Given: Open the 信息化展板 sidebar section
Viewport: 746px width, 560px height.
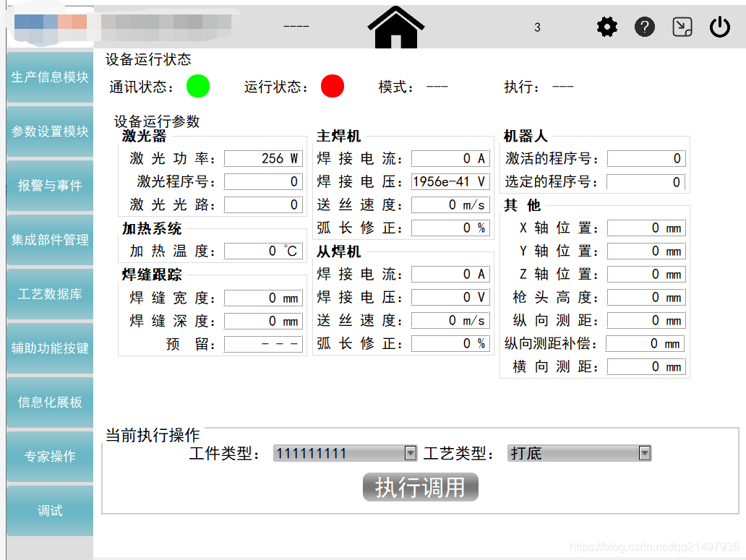Looking at the screenshot, I should [x=50, y=402].
